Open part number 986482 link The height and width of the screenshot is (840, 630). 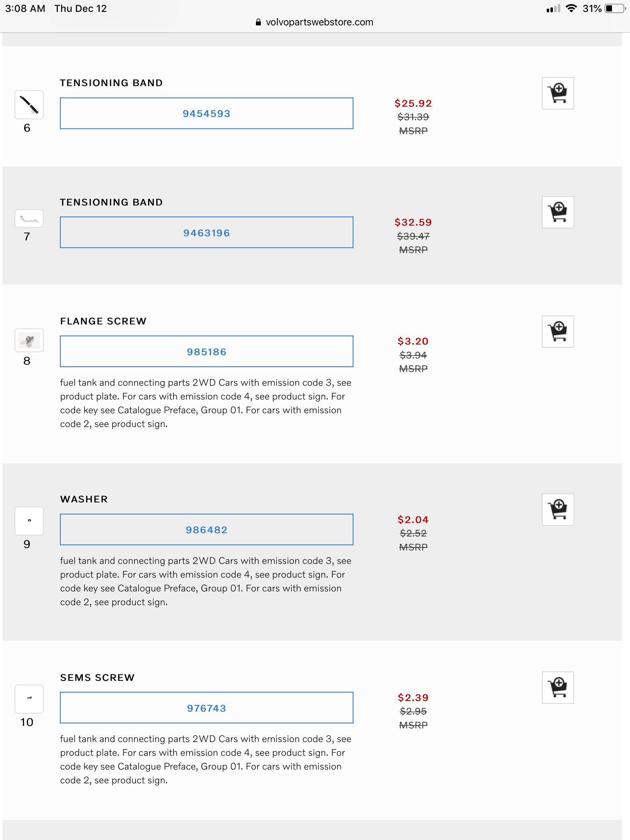tap(206, 530)
